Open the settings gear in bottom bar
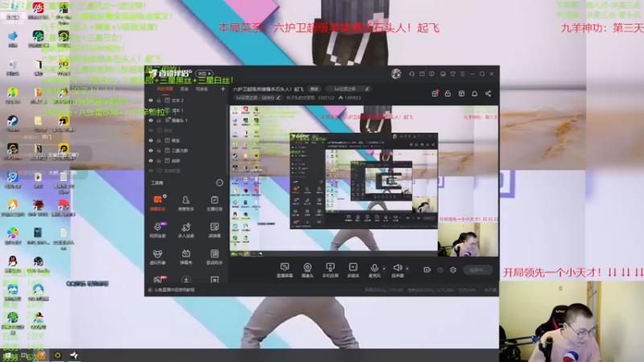Screen dimensions: 644x362 pos(453,269)
